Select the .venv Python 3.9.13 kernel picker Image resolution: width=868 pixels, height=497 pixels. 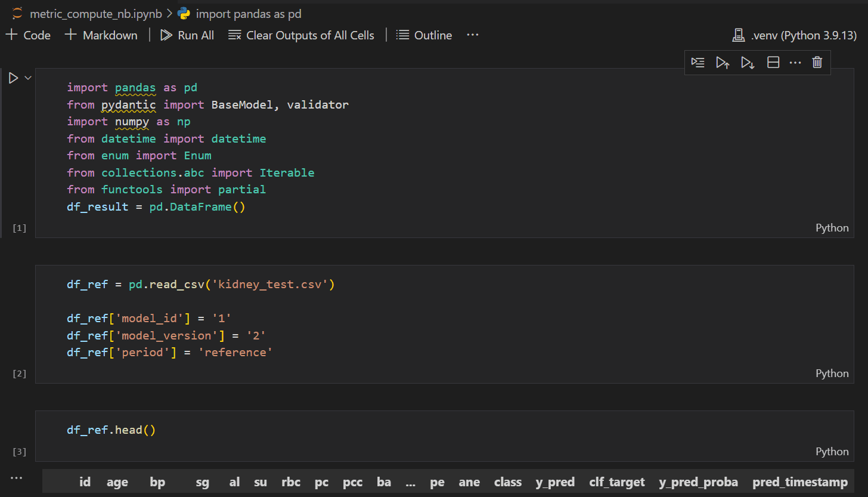click(x=795, y=35)
